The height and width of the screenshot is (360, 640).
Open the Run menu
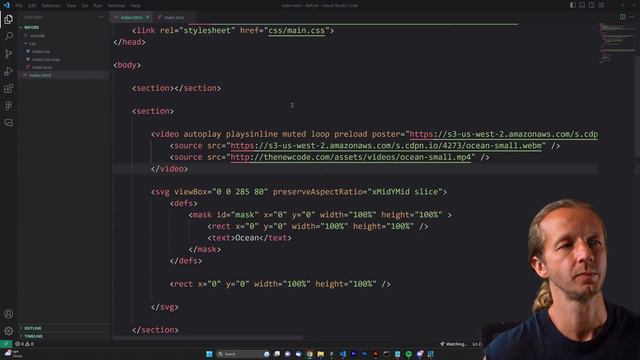pos(98,6)
